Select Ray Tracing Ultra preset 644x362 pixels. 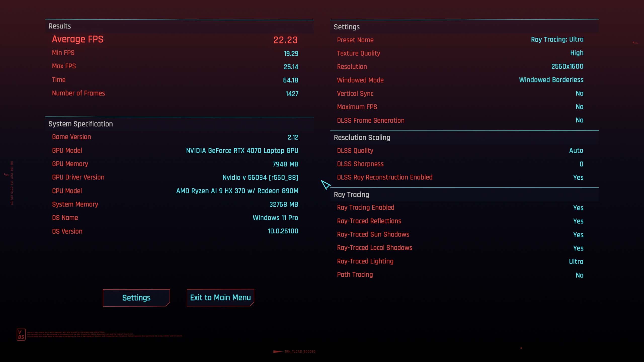point(556,40)
